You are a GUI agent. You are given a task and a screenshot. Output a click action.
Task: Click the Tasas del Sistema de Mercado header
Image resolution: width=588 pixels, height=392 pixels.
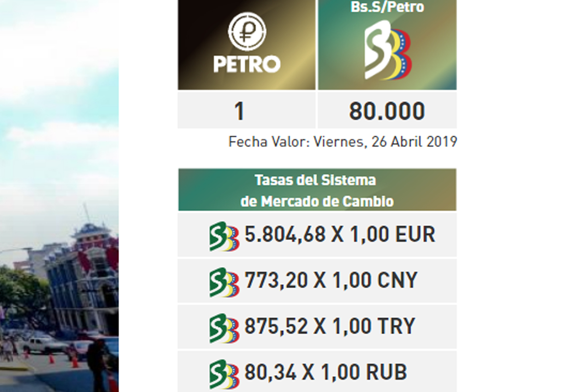point(317,190)
